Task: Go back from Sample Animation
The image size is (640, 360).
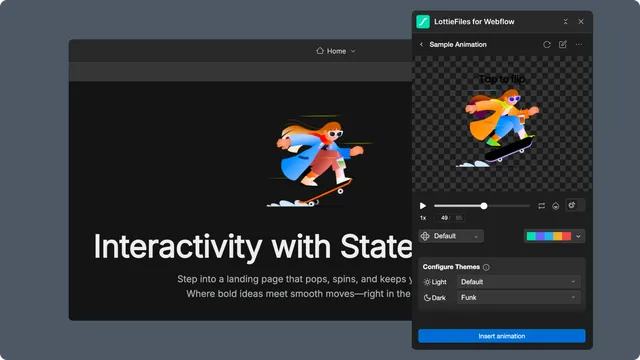Action: [421, 44]
